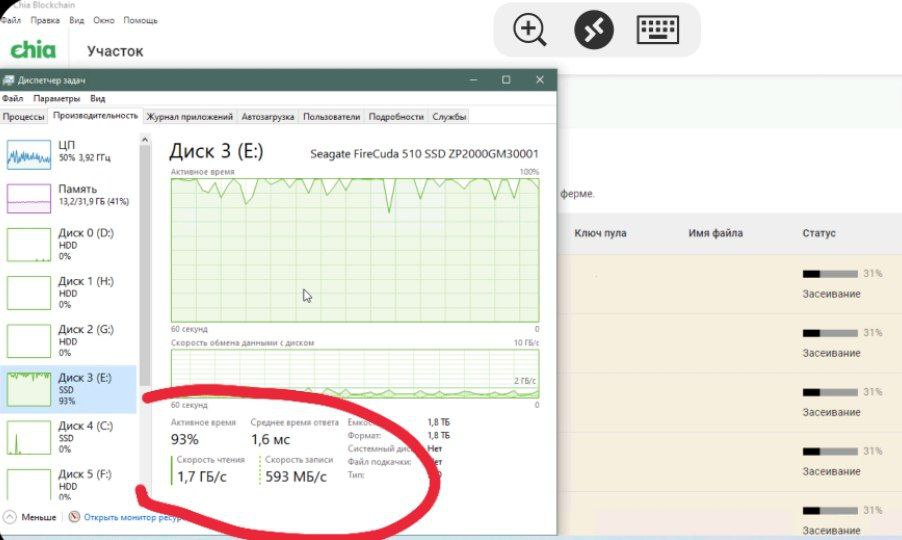Close the Task Manager window

click(540, 80)
